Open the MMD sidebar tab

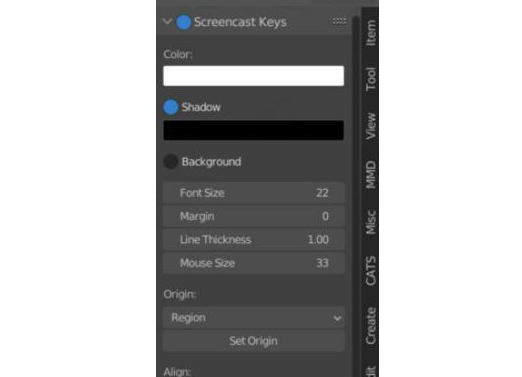371,175
